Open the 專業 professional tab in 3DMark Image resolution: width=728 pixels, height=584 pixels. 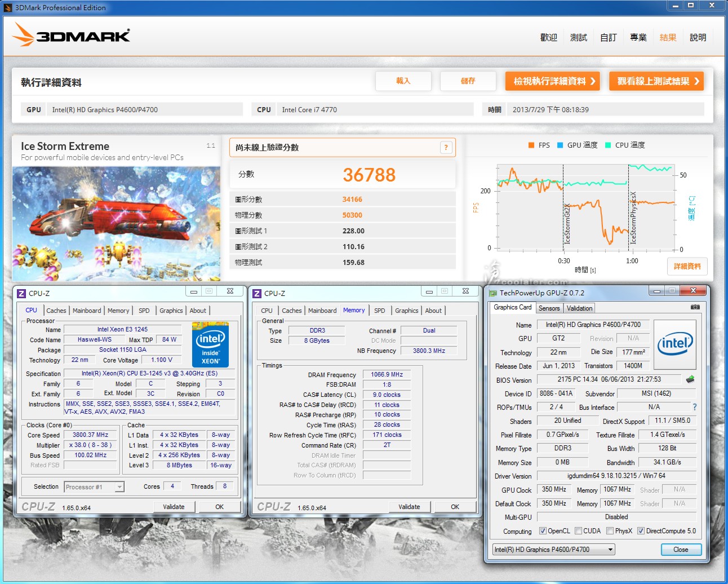point(638,37)
